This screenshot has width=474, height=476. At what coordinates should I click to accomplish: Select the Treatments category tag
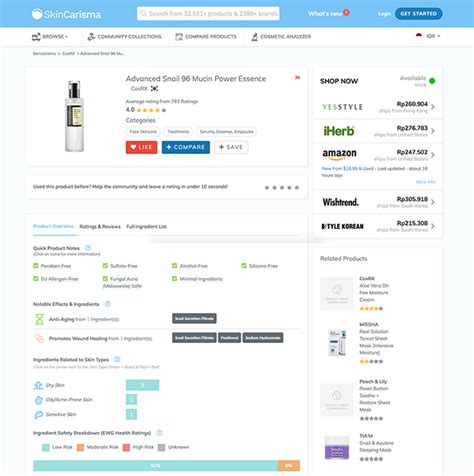click(178, 132)
